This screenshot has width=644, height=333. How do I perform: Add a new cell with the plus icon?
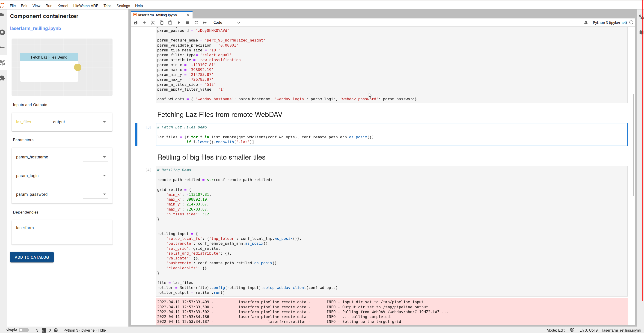(x=144, y=23)
